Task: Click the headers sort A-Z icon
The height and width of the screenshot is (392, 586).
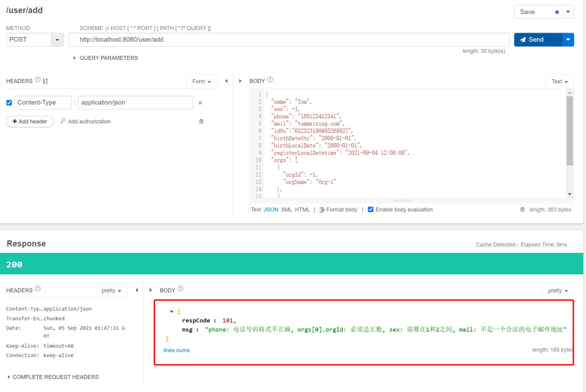Action: point(45,81)
